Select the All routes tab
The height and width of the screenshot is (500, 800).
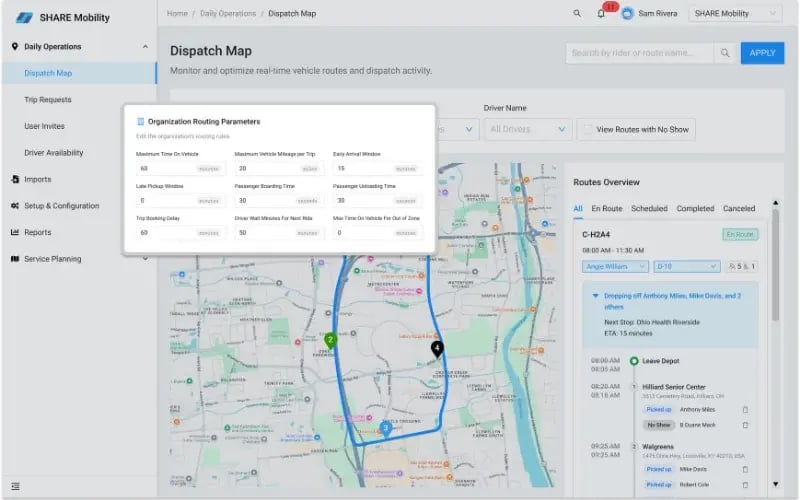click(x=578, y=209)
